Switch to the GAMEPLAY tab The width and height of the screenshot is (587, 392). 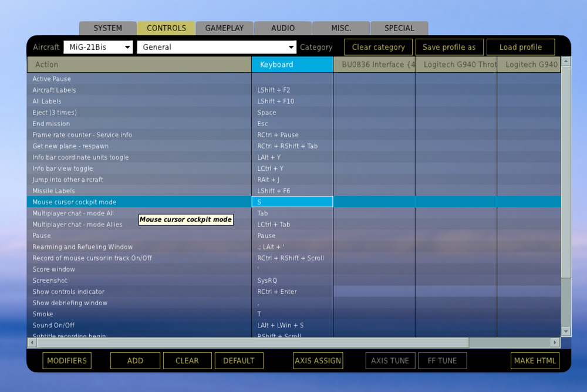point(224,28)
